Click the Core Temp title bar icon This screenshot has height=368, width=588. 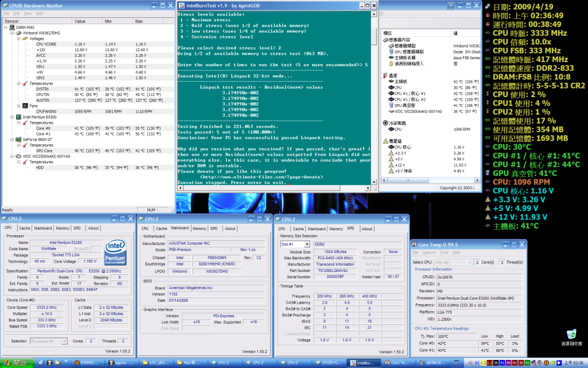pos(415,244)
